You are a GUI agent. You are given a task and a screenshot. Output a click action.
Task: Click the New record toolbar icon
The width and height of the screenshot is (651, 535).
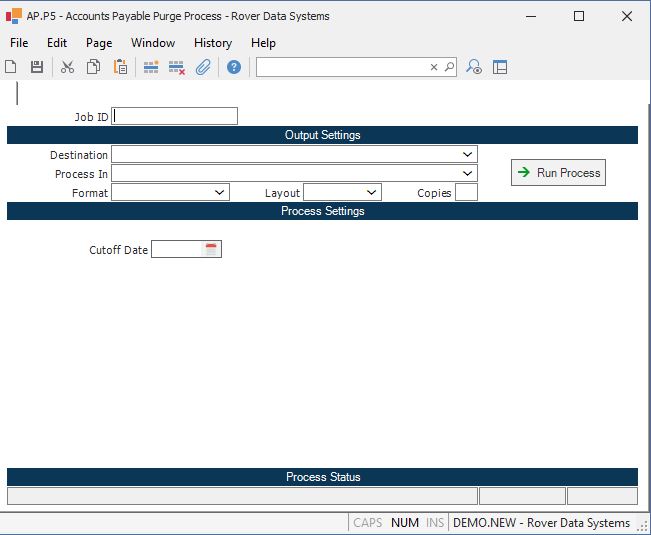click(x=11, y=67)
